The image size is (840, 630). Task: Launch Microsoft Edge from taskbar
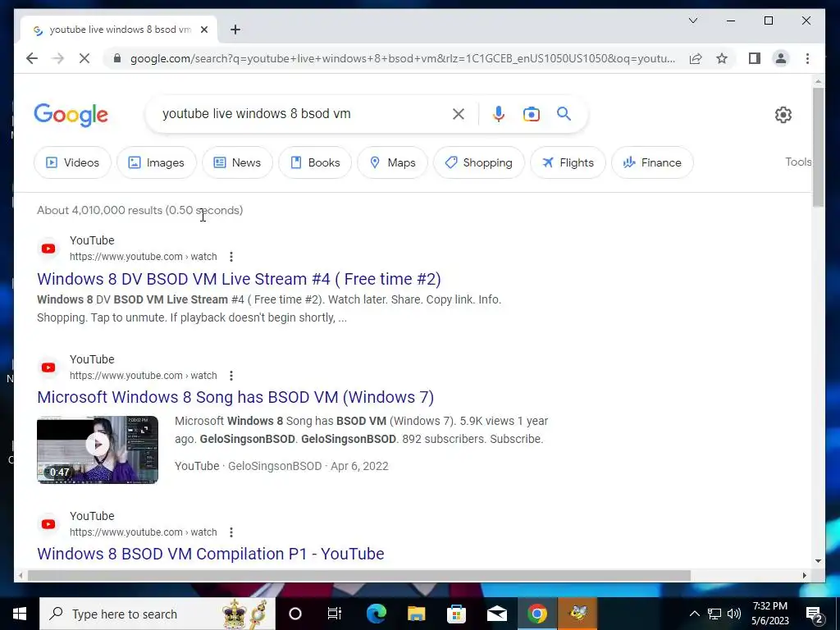(x=376, y=614)
